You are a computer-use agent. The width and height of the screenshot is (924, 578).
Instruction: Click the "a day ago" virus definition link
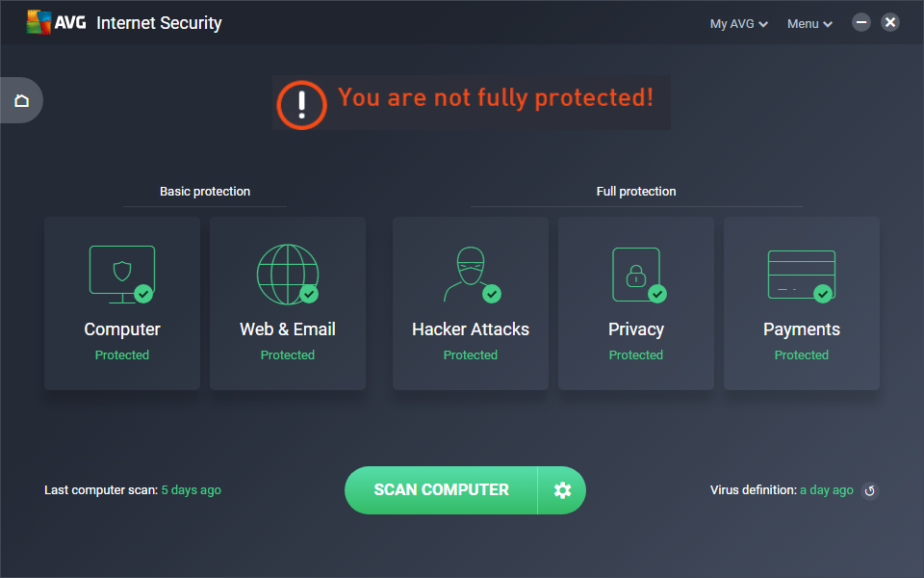click(x=826, y=490)
